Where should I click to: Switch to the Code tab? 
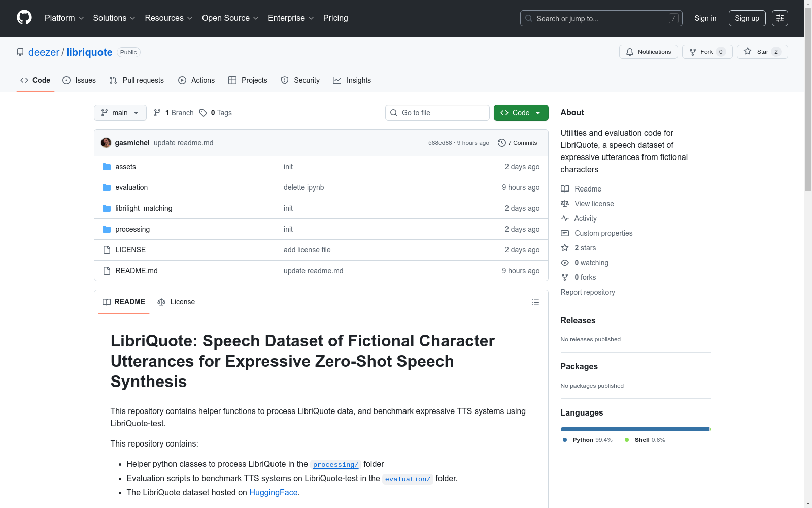pyautogui.click(x=36, y=80)
